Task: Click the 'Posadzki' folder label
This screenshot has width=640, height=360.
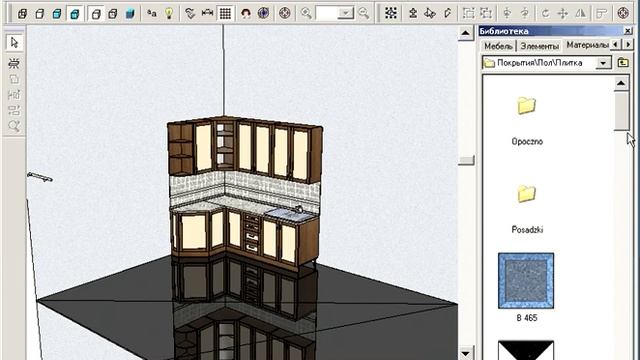Action: tap(527, 230)
